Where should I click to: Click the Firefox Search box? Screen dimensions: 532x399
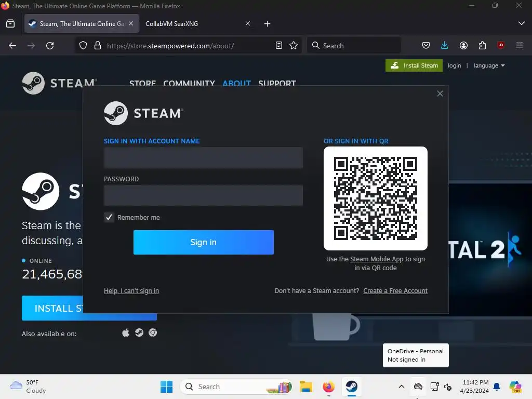click(x=354, y=46)
